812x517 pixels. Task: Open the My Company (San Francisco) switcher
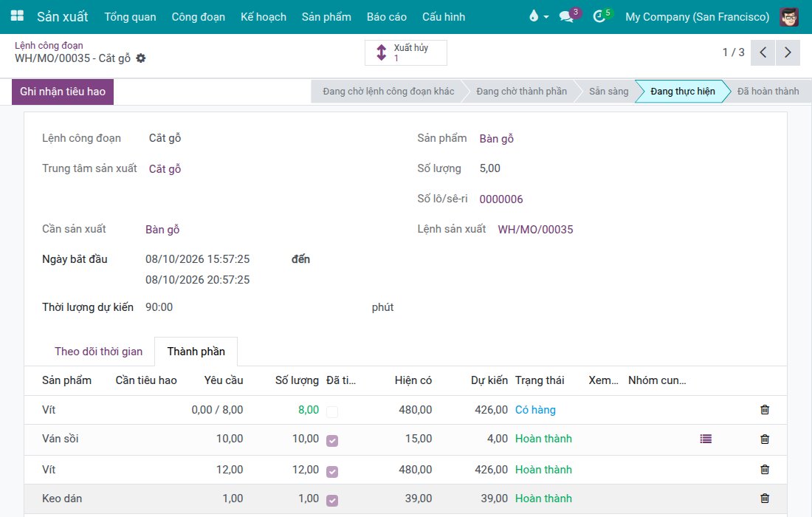click(697, 16)
